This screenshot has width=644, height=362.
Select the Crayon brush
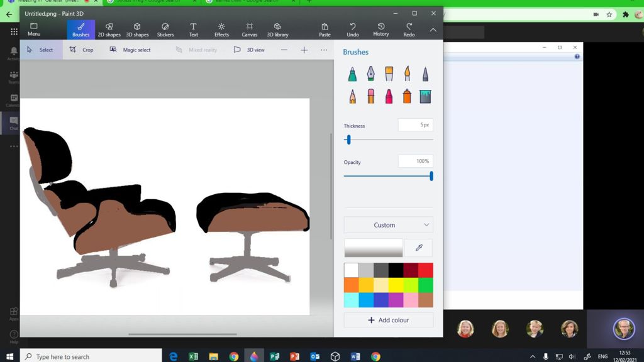[389, 96]
